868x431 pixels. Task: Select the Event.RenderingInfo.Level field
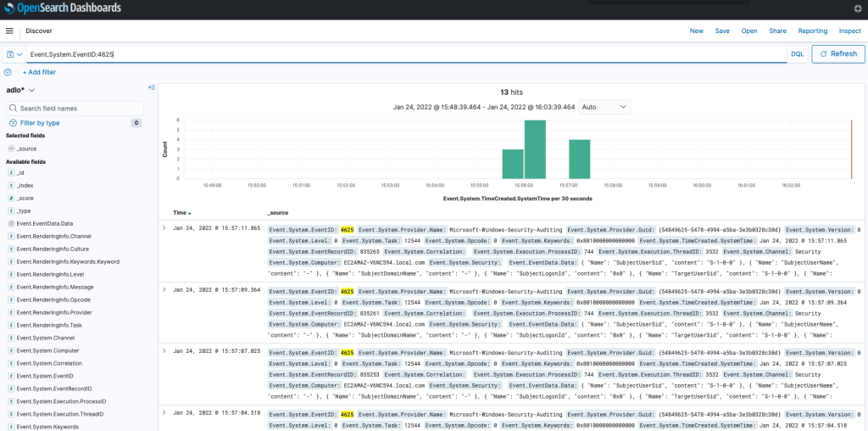50,275
